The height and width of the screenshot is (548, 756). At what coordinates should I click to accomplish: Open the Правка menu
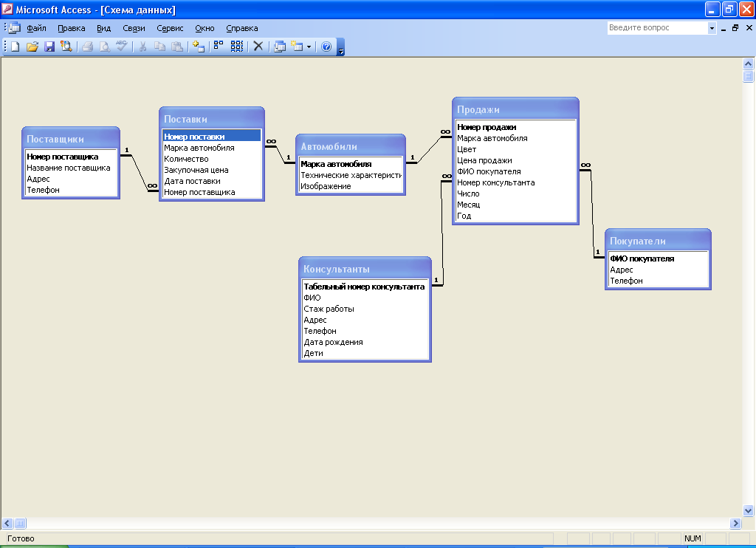point(72,29)
